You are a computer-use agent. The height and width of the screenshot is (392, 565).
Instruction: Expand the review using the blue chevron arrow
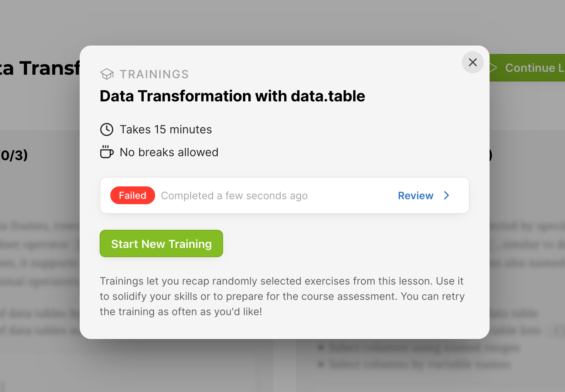click(x=447, y=195)
